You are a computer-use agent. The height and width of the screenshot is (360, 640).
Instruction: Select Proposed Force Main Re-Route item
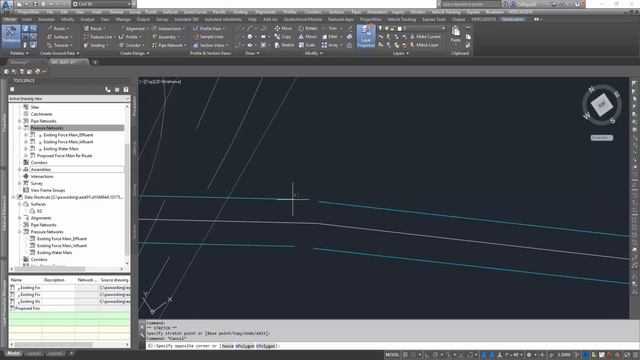pos(64,156)
